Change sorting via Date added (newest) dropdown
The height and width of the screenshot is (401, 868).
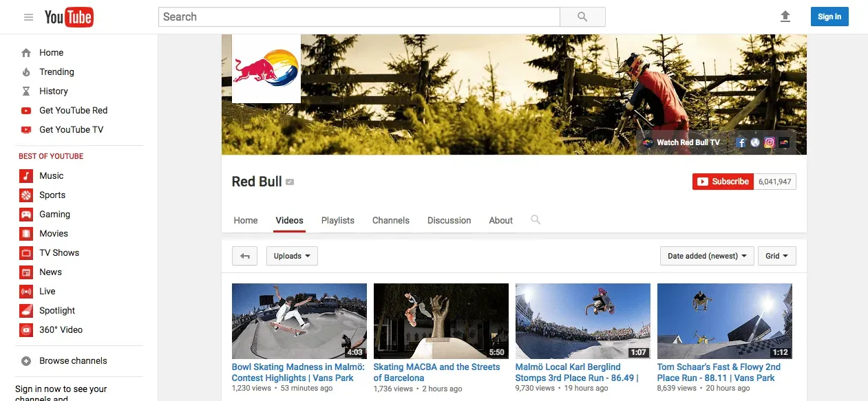point(706,256)
